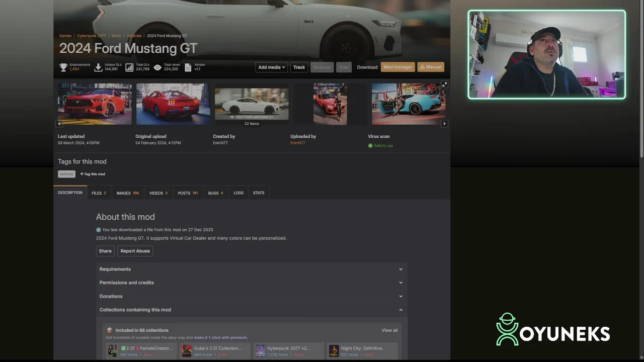Expand gallery with fullscreen icon
Image resolution: width=644 pixels, height=362 pixels.
[444, 84]
